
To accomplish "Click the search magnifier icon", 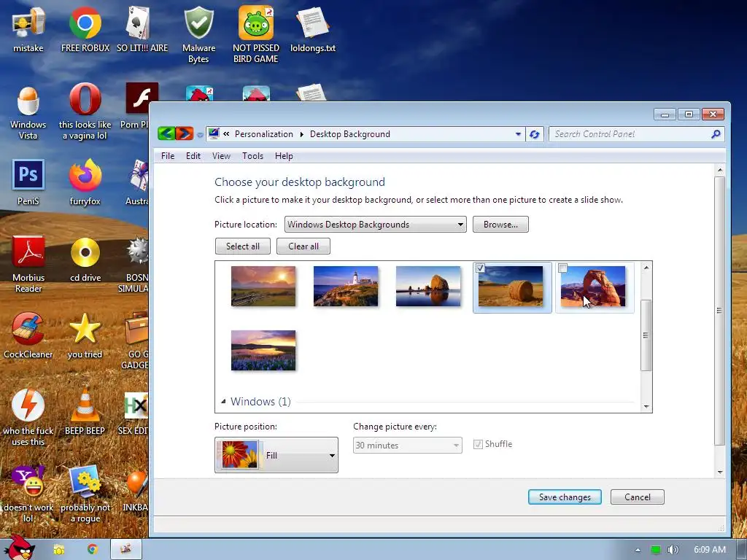I will [x=716, y=134].
